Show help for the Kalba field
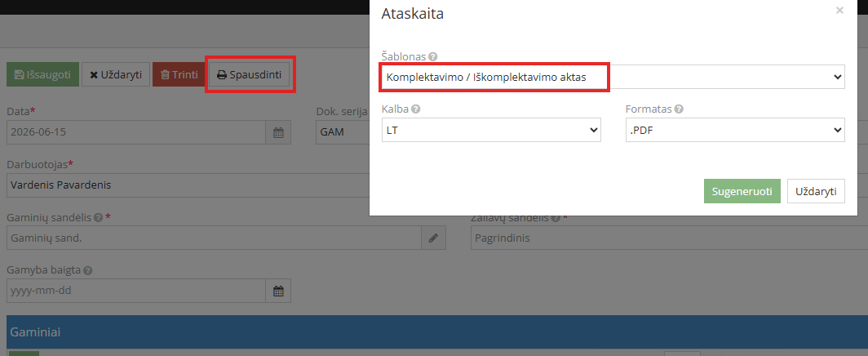 point(416,109)
